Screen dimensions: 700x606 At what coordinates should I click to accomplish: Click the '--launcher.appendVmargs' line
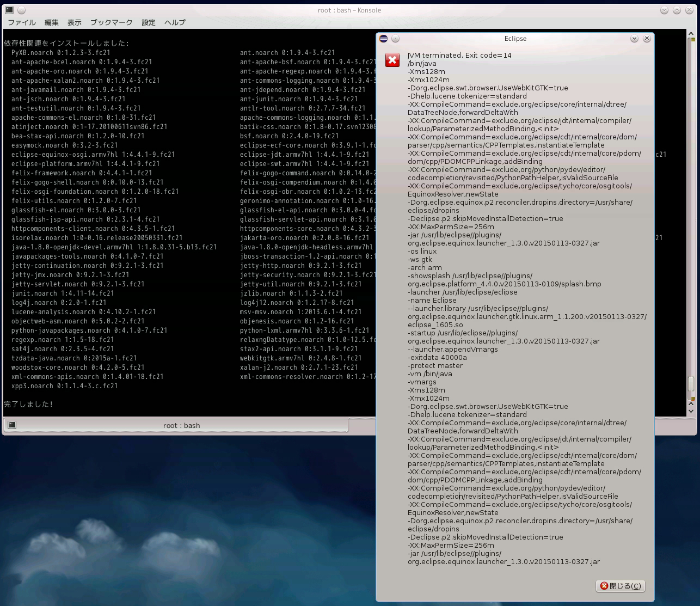[453, 349]
